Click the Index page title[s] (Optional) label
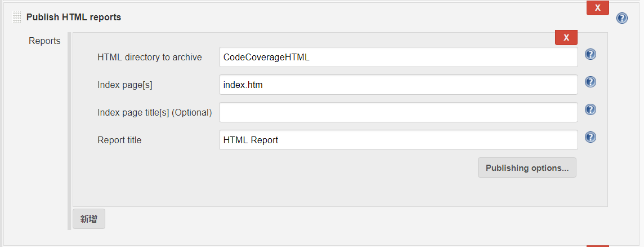644x247 pixels. click(x=154, y=112)
